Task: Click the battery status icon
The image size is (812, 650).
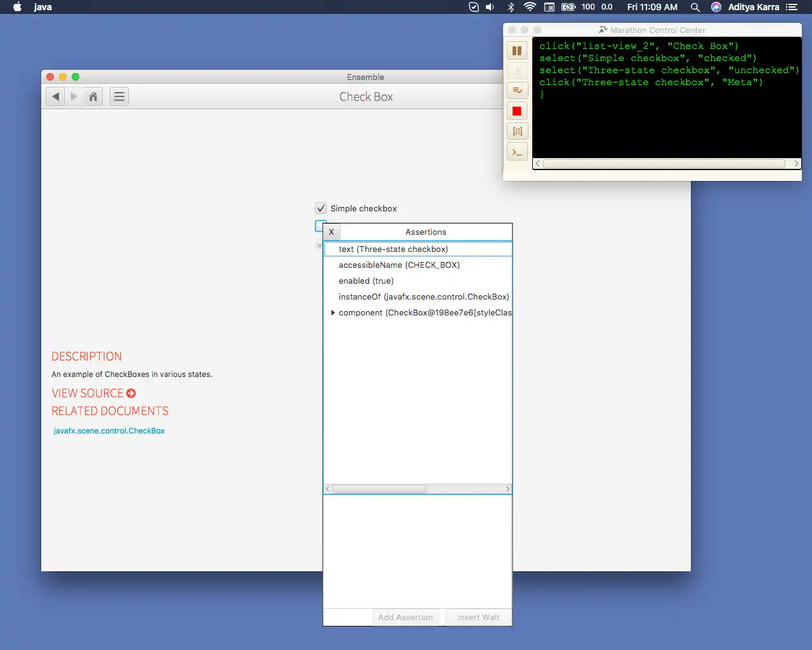Action: 568,7
